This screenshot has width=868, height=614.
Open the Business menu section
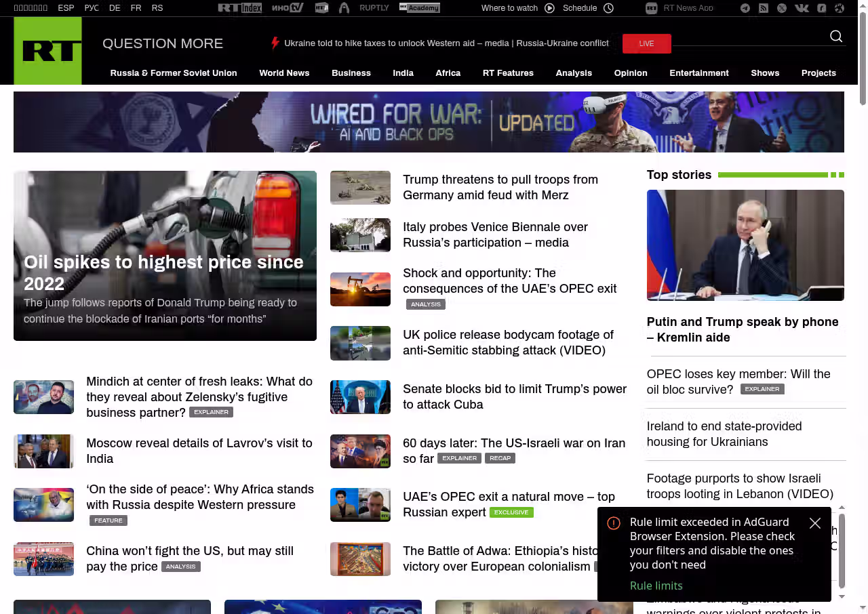[x=351, y=73]
